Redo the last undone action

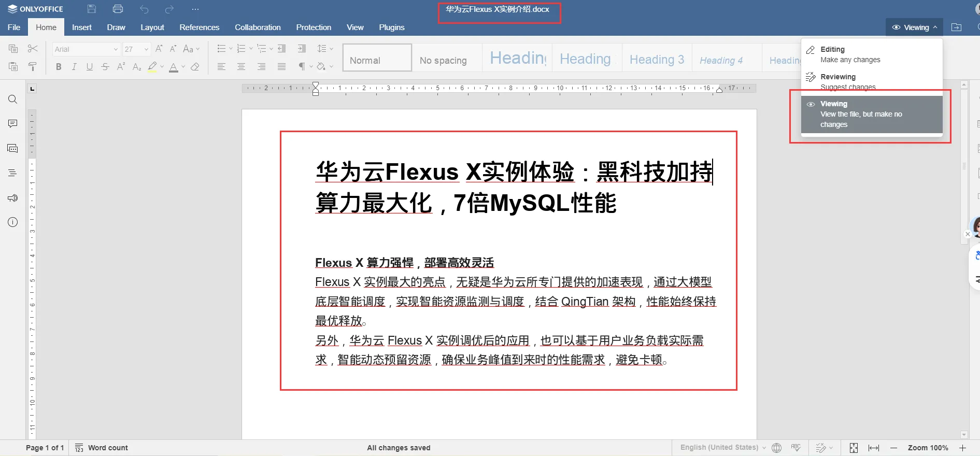[169, 9]
